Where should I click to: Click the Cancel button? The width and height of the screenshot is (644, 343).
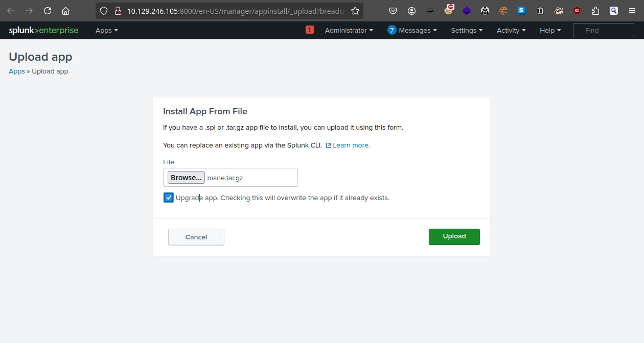pyautogui.click(x=196, y=237)
